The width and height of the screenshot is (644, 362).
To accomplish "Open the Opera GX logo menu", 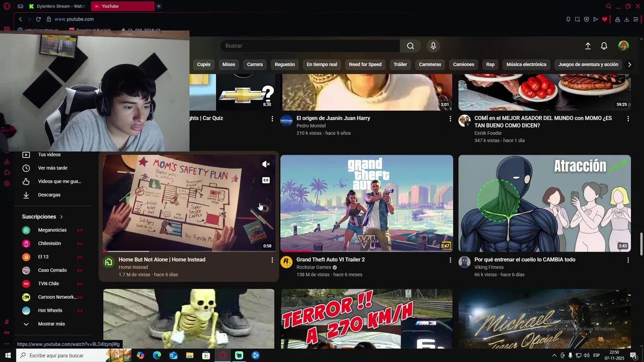I will click(7, 6).
